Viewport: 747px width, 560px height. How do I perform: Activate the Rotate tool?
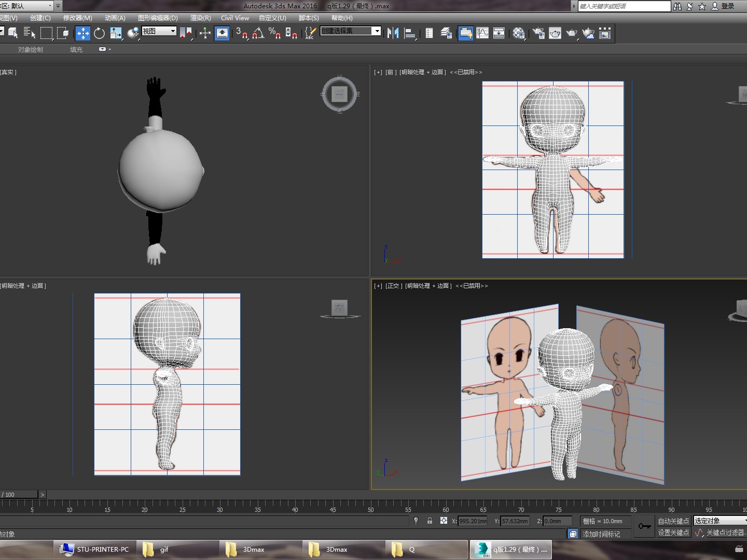tap(99, 34)
